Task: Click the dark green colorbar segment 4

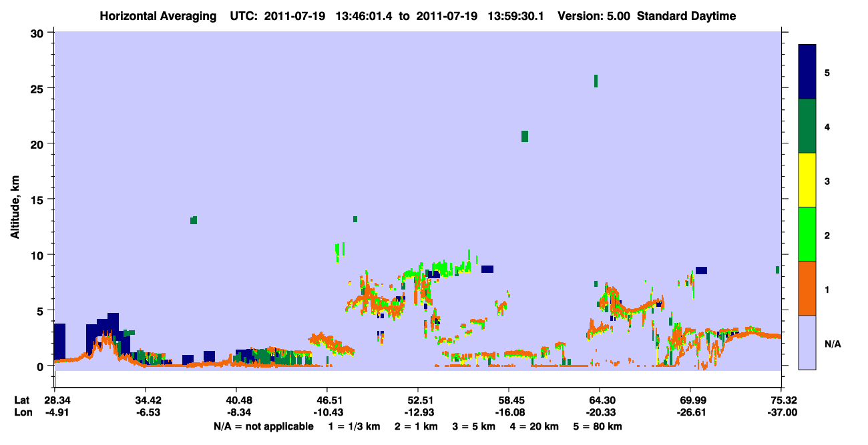Action: pyautogui.click(x=807, y=126)
